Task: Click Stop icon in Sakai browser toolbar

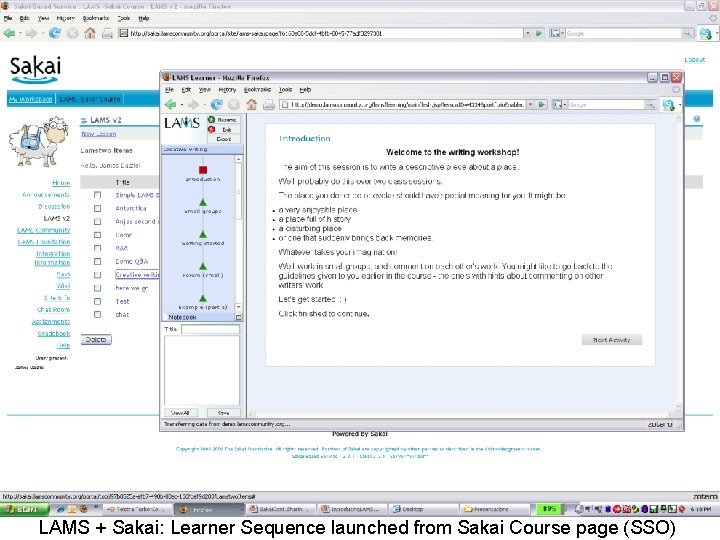Action: click(x=72, y=33)
